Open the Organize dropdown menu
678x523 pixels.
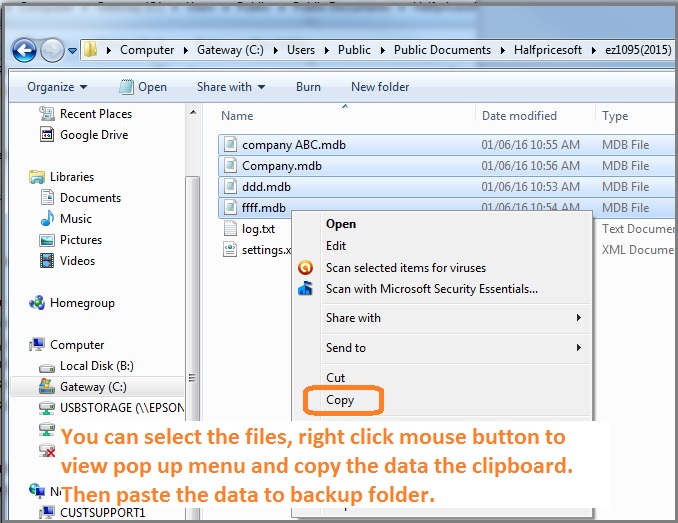click(57, 87)
